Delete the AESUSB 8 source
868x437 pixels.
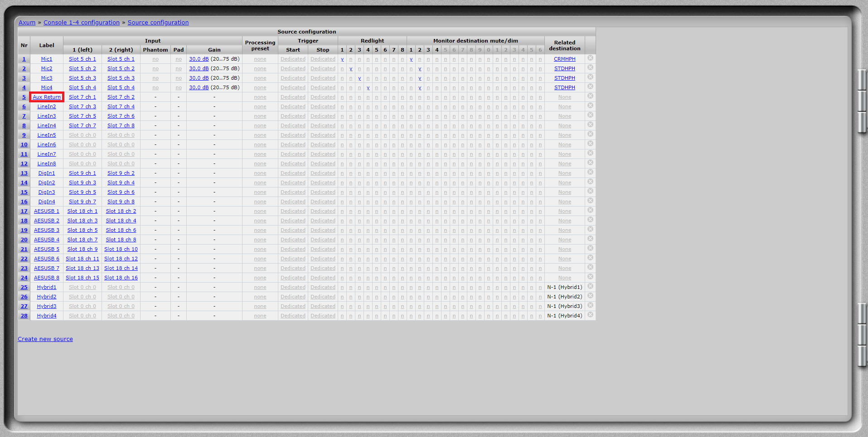coord(590,277)
